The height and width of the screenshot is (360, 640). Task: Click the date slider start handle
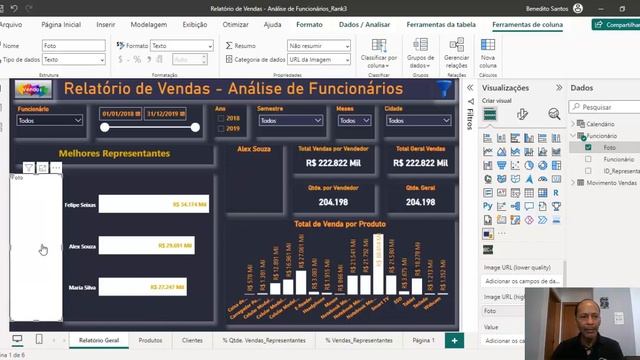pos(105,127)
